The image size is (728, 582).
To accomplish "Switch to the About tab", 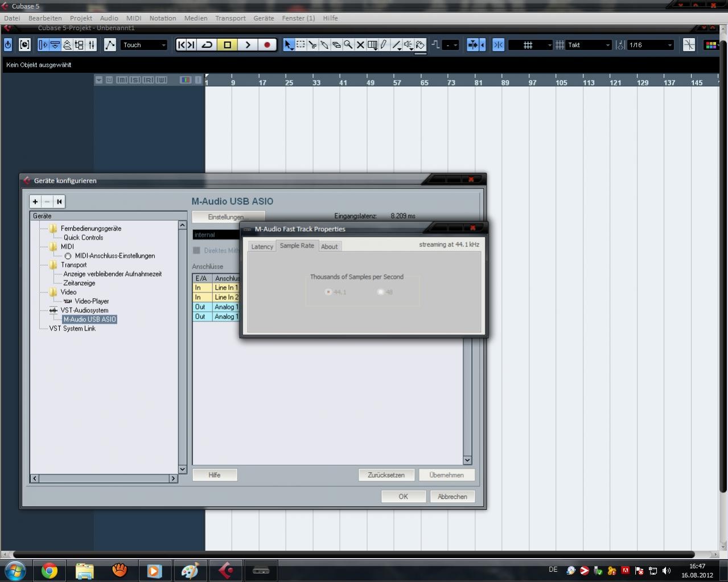I will 329,246.
